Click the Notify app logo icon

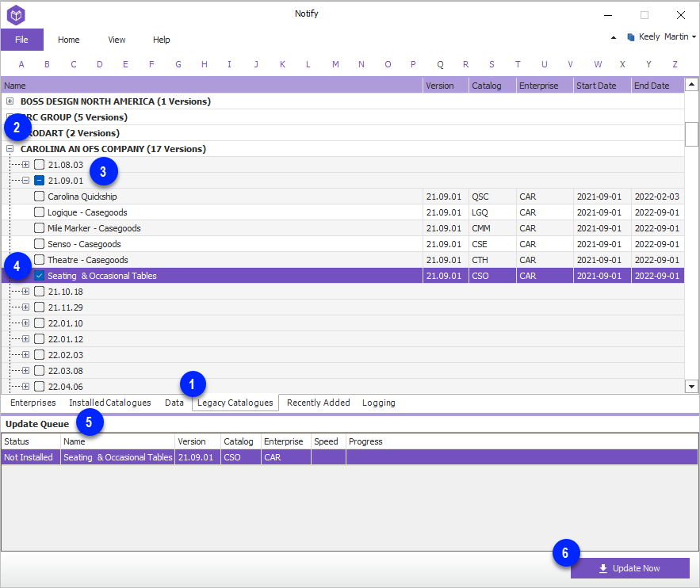[x=16, y=15]
